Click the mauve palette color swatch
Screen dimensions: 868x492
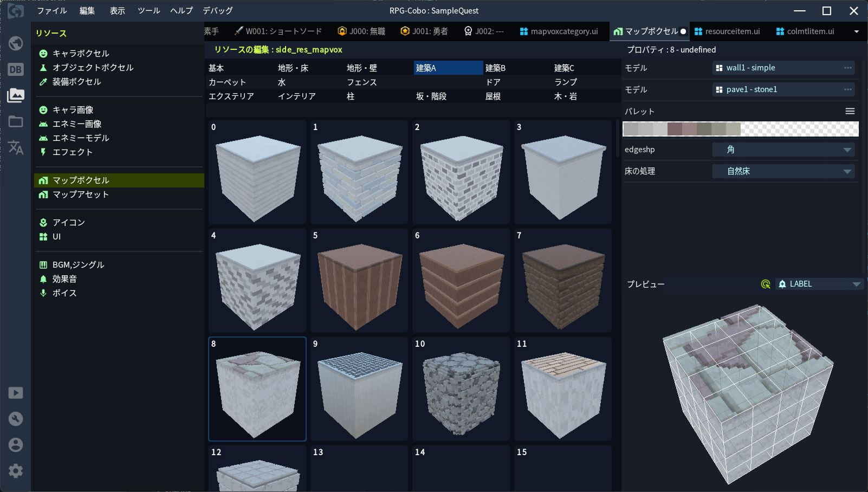[675, 129]
